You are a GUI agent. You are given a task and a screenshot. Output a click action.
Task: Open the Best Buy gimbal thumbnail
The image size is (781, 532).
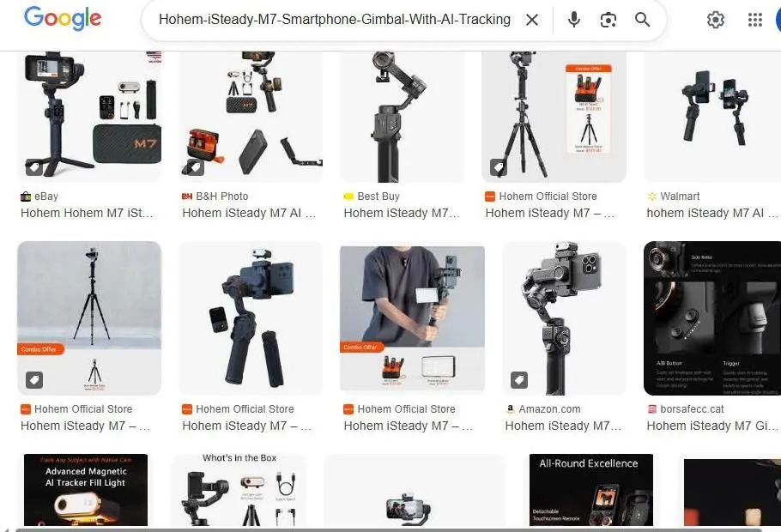pos(403,117)
